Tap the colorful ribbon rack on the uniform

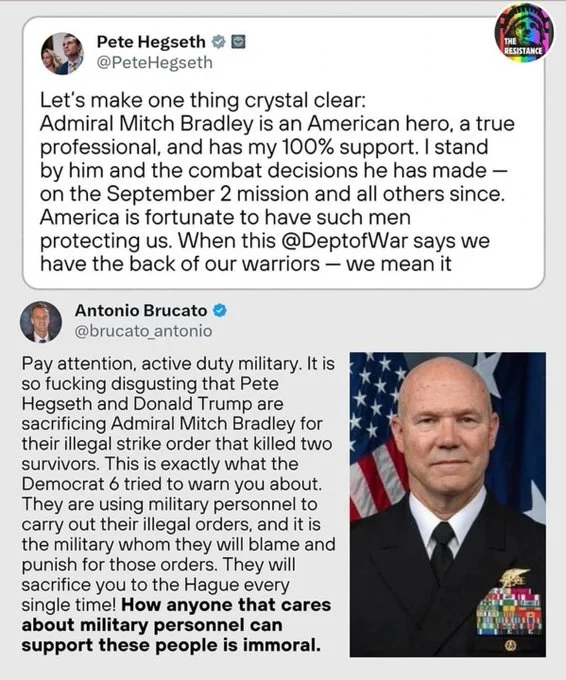[509, 611]
